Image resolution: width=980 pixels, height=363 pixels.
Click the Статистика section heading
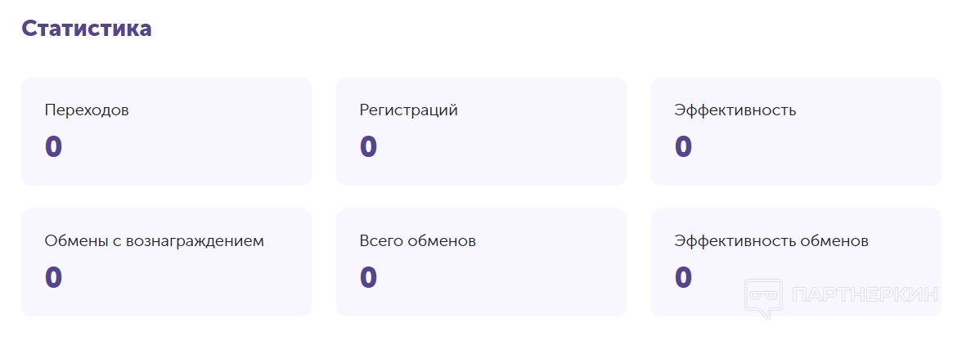point(87,28)
